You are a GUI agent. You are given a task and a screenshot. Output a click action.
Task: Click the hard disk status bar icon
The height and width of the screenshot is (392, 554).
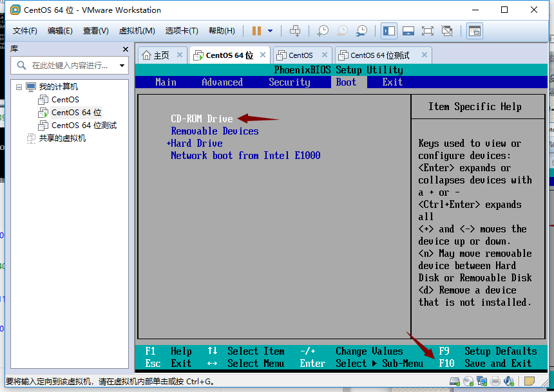click(x=454, y=381)
